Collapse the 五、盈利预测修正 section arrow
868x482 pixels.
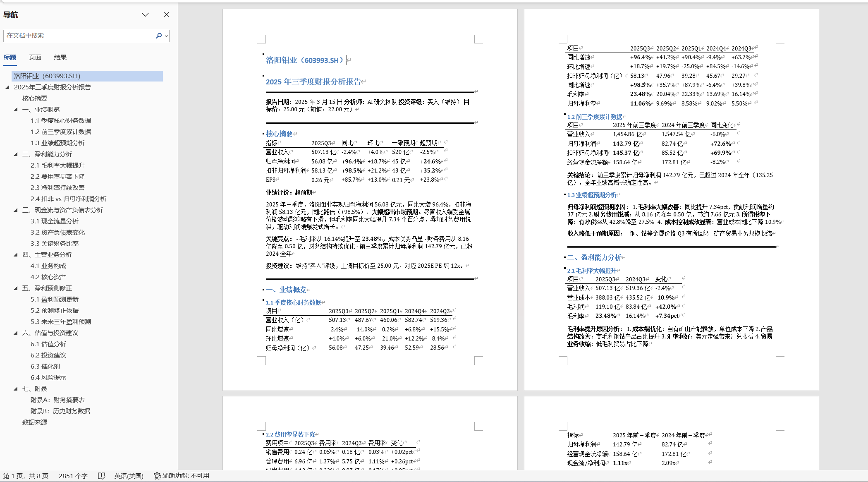[x=15, y=288]
